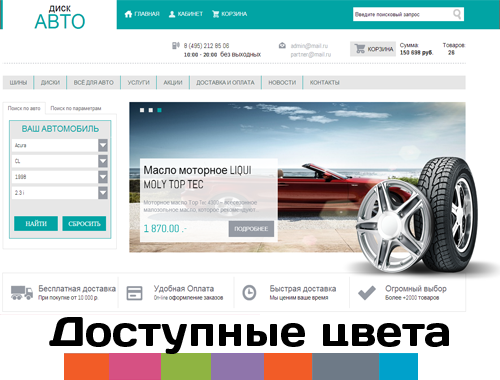The width and height of the screenshot is (500, 380).
Task: Click the magnifier search icon
Action: click(x=457, y=14)
